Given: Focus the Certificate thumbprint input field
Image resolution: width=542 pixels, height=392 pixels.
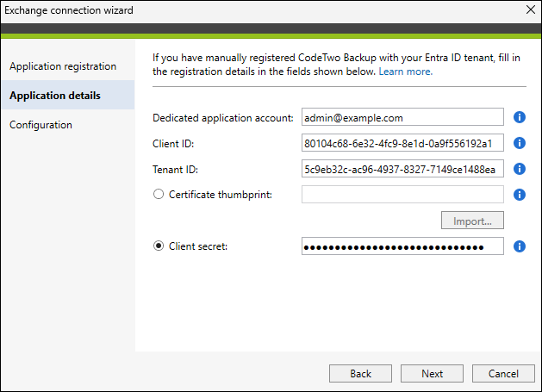Looking at the screenshot, I should [402, 195].
